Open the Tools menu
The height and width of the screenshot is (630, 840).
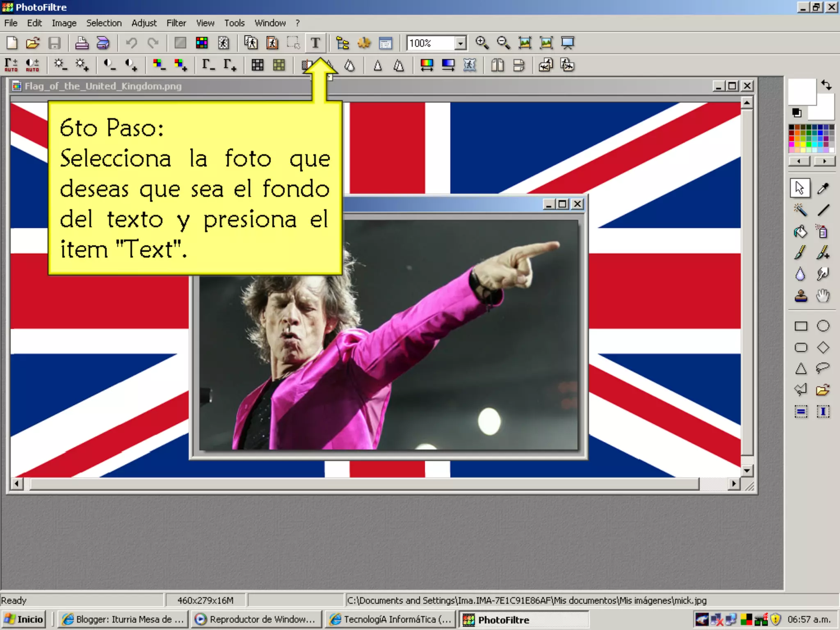point(234,23)
